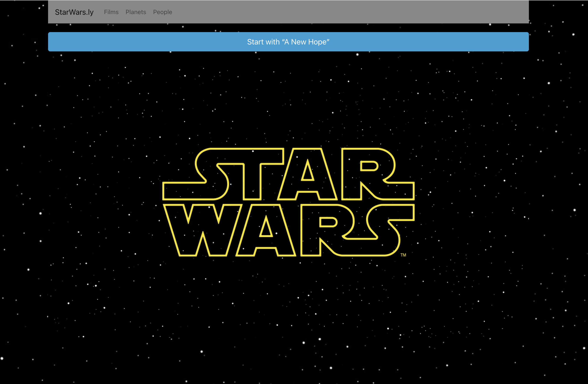Screen dimensions: 588x384
Task: Go to the Films page
Action: pos(111,12)
